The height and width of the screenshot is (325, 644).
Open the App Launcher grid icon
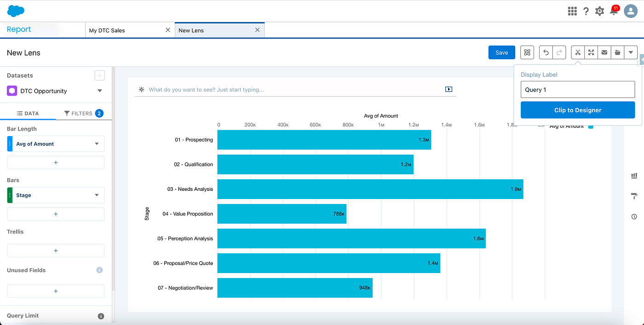572,11
